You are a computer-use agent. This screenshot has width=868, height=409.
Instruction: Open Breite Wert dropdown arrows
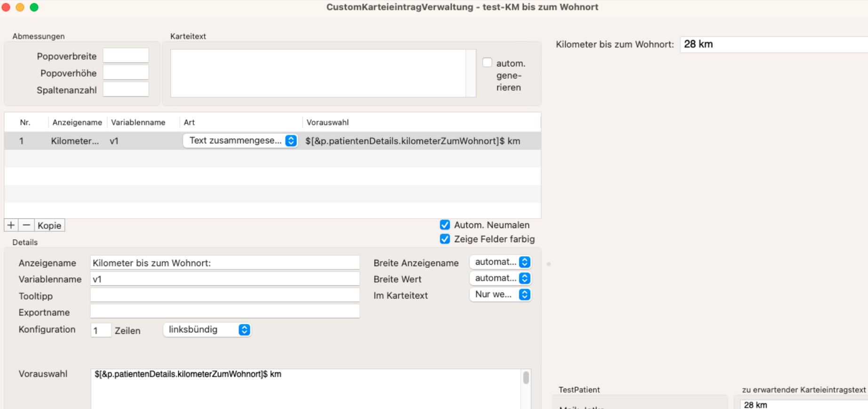click(x=525, y=278)
